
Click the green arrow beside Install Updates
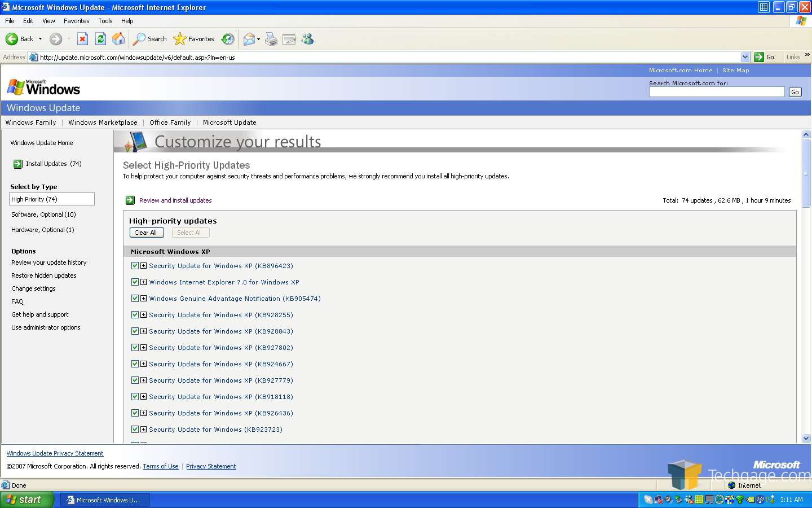tap(18, 164)
